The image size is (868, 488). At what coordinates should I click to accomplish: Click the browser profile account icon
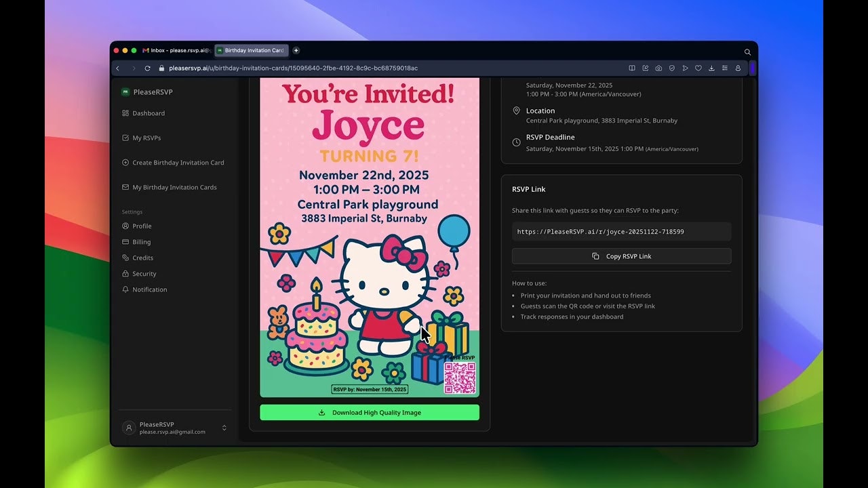coord(738,68)
